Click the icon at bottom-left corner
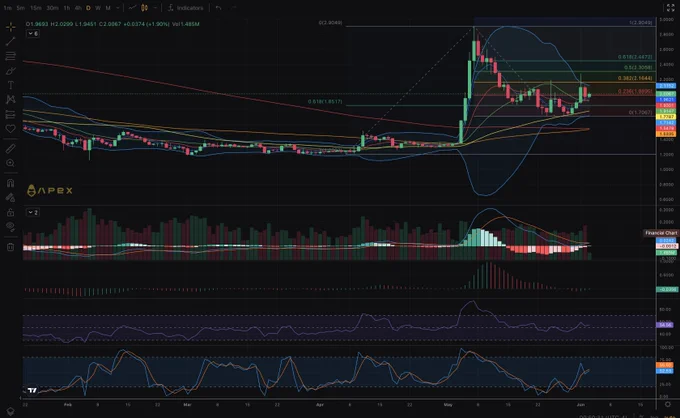Image resolution: width=680 pixels, height=418 pixels. tap(11, 411)
